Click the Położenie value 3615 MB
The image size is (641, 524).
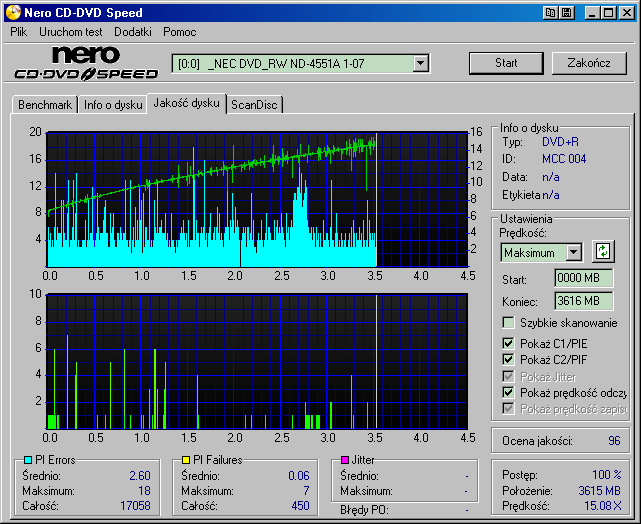point(599,490)
